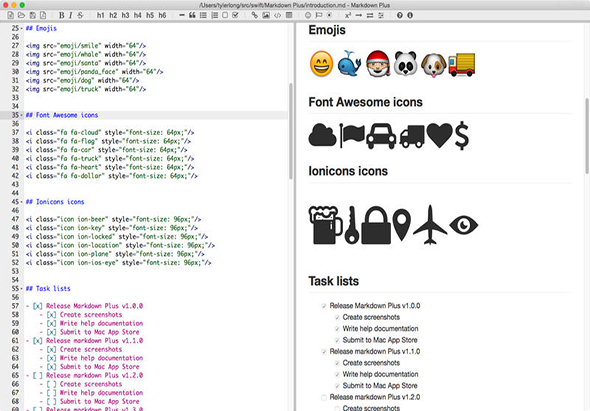Insert an emoji with the smiley icon
The image size is (590, 411).
tap(308, 15)
